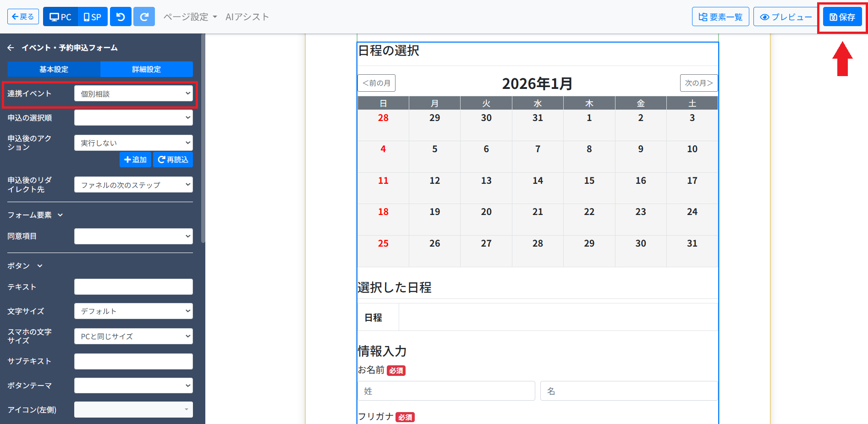Click the 戻る button

point(23,17)
